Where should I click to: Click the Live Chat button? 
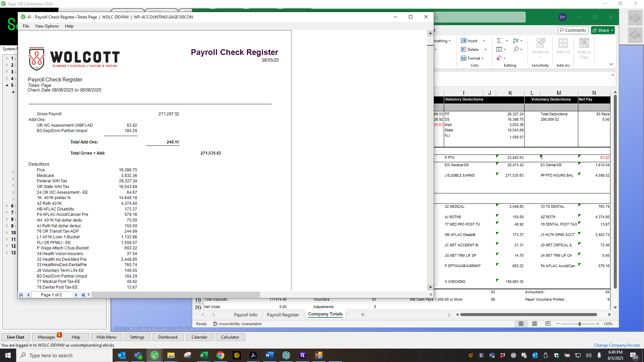pyautogui.click(x=15, y=337)
